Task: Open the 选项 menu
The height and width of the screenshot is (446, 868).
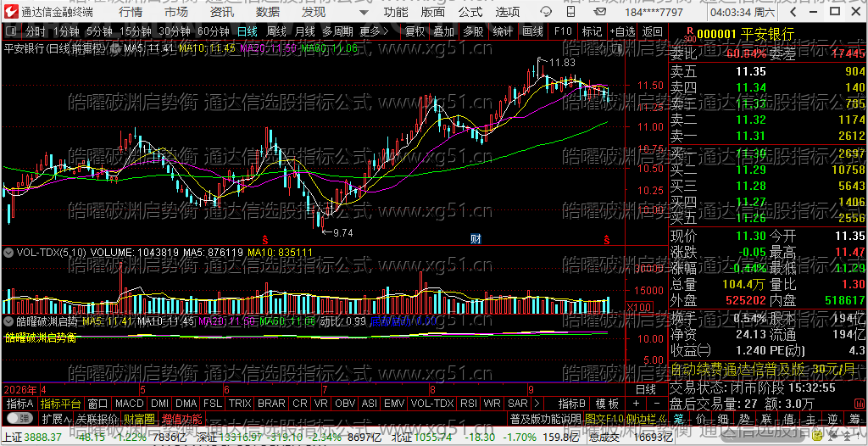Action: tap(507, 12)
